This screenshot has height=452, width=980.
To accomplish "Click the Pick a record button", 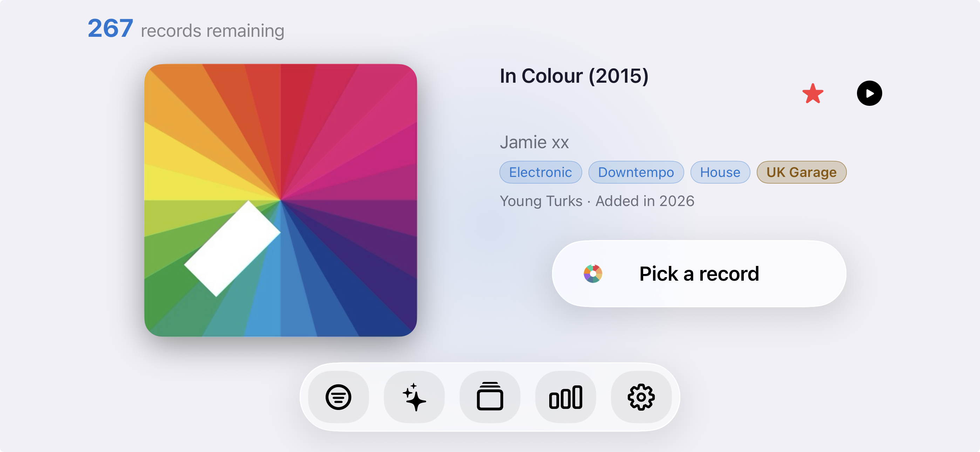I will (x=699, y=274).
